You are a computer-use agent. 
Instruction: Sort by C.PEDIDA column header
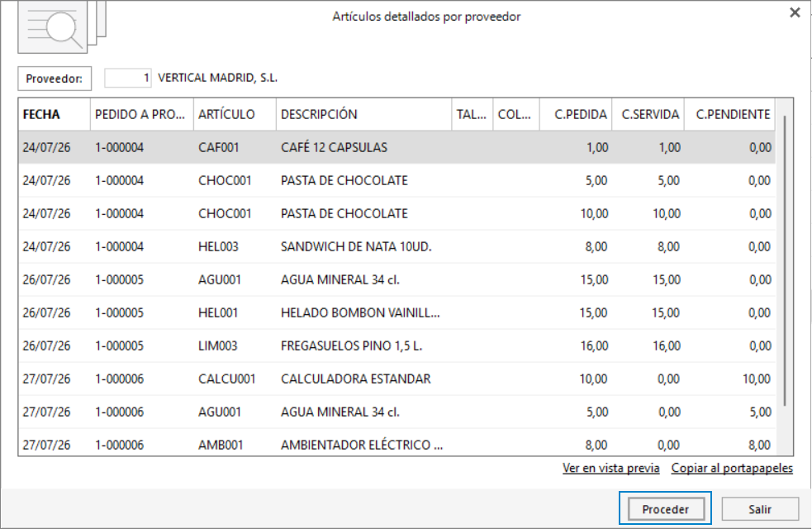576,115
